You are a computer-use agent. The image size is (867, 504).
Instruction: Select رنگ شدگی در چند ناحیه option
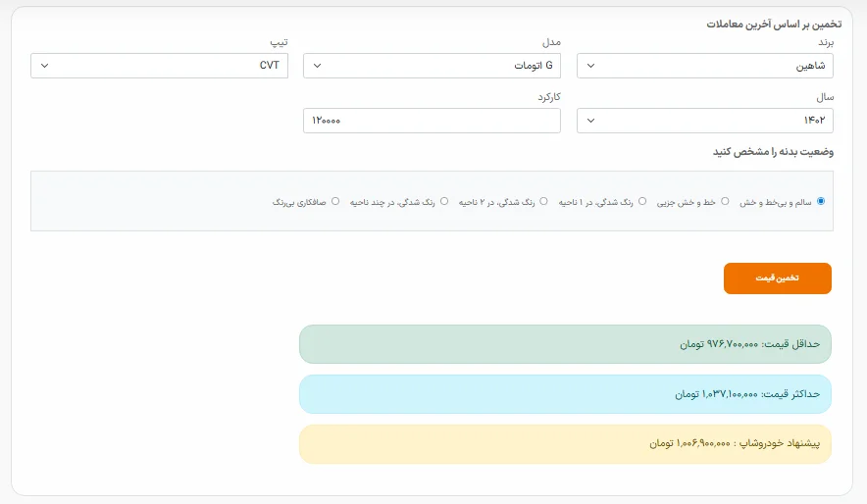[444, 201]
